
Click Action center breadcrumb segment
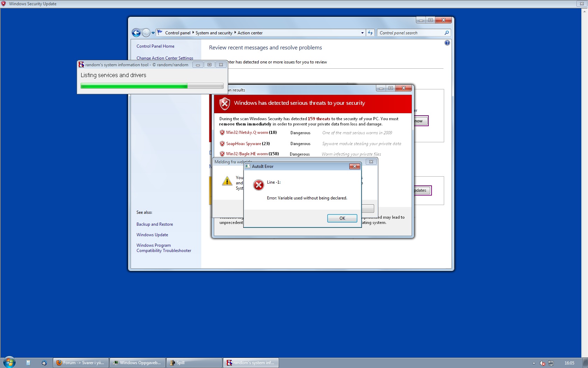click(x=250, y=33)
